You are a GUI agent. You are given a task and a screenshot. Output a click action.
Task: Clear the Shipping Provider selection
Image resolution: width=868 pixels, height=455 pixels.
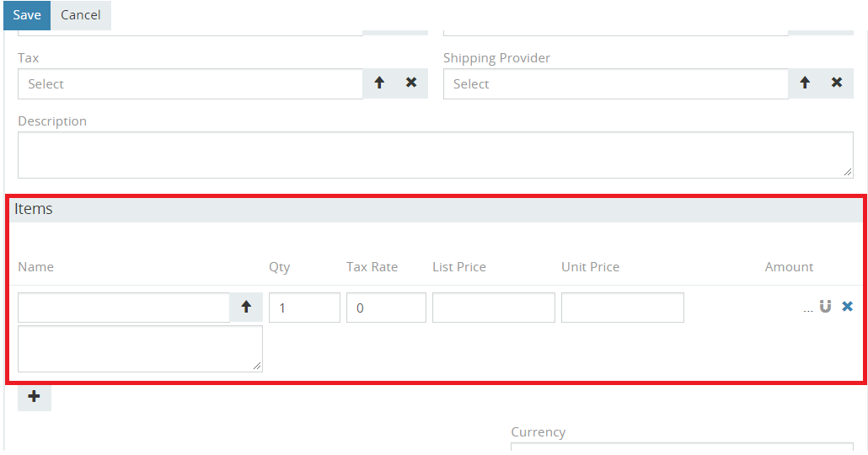[x=837, y=83]
